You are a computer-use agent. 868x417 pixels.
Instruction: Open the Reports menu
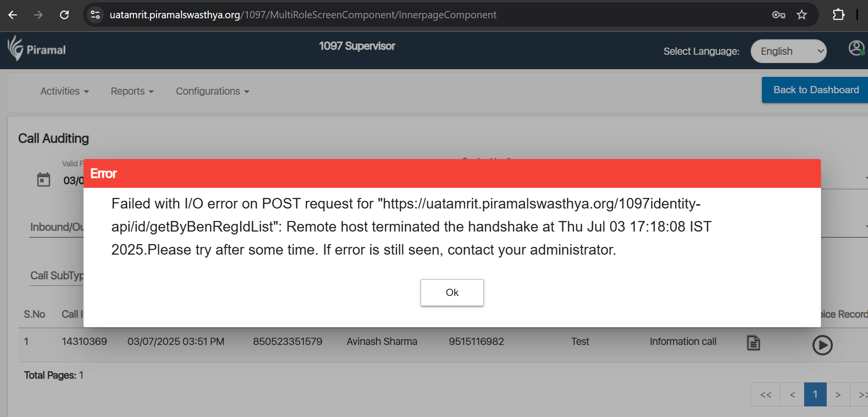click(132, 91)
